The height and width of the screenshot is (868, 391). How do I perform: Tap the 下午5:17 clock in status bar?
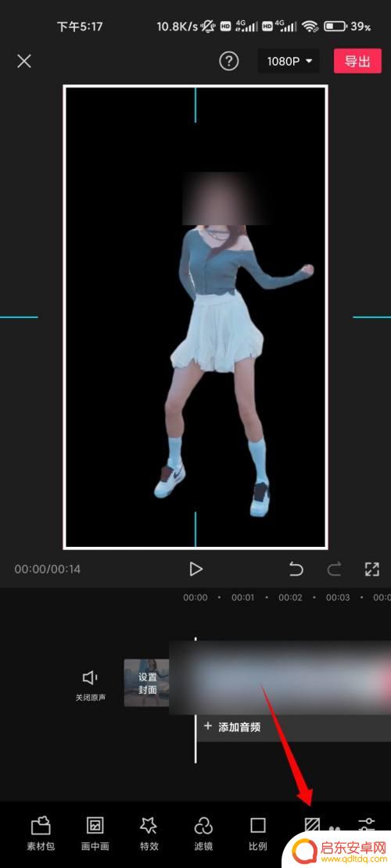(x=78, y=26)
